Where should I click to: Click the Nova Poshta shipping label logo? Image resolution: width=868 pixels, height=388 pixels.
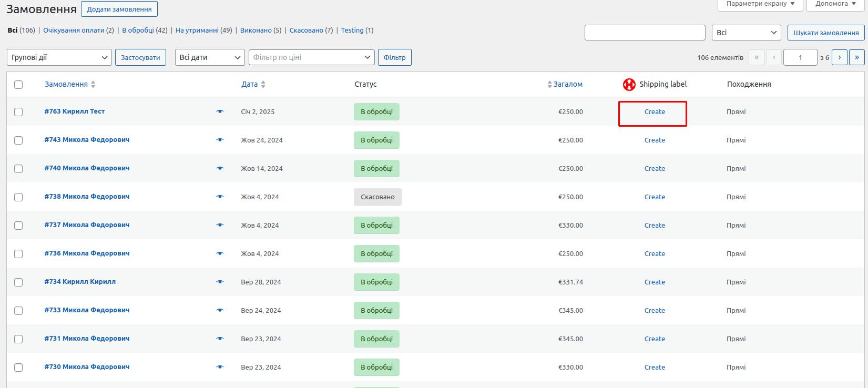629,84
